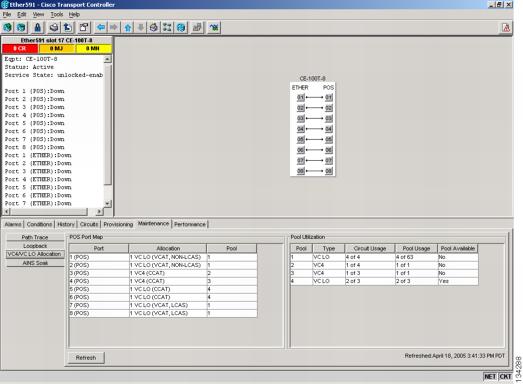Select POS port 01 in card diagram
The width and height of the screenshot is (523, 384).
329,97
